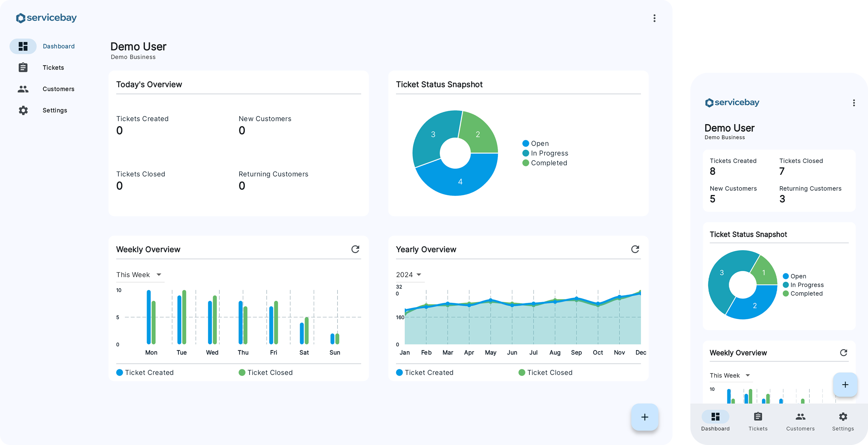Select the Dashboard icon in the sidebar
The height and width of the screenshot is (445, 868).
click(x=23, y=46)
